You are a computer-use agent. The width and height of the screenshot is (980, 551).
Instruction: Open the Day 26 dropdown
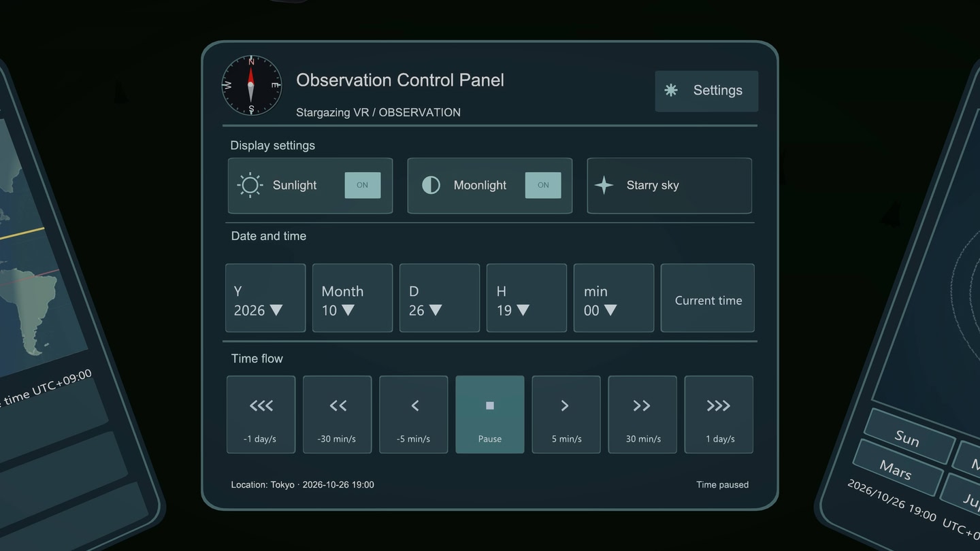(x=440, y=298)
